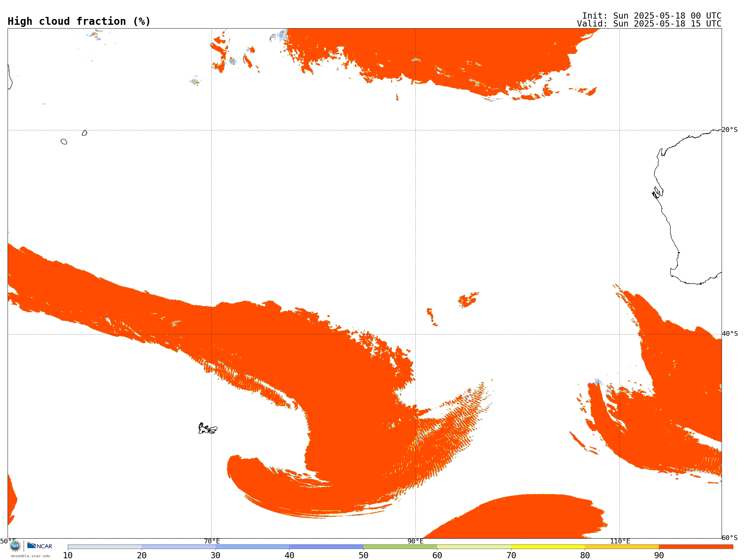
Task: Click the 90°E longitude label
Action: (415, 541)
